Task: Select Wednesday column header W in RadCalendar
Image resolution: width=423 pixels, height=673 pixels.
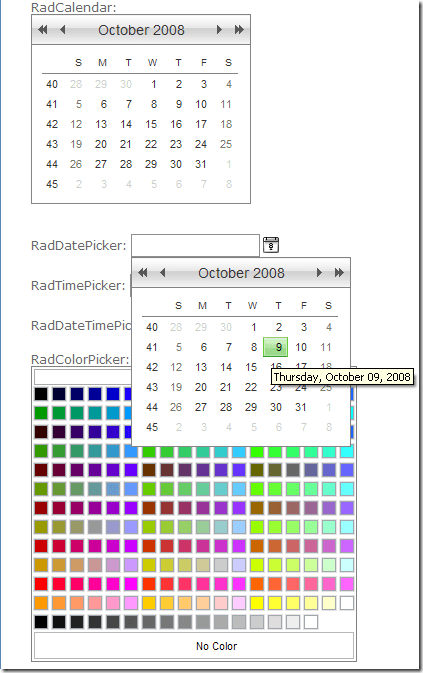Action: (x=152, y=63)
